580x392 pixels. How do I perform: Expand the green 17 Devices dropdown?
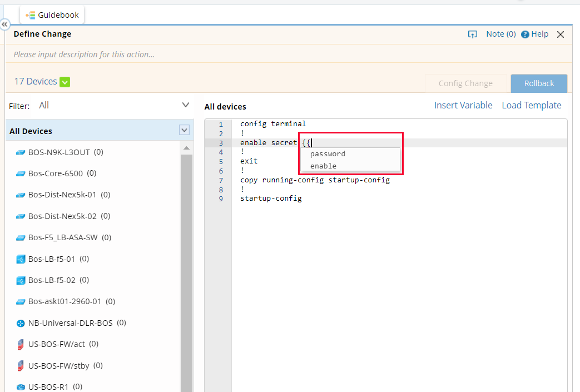click(65, 81)
